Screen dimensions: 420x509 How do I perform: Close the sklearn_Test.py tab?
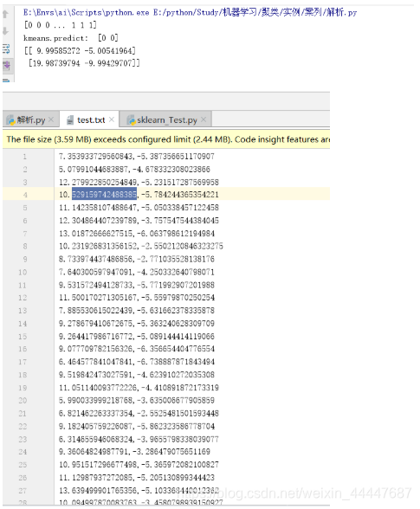(x=204, y=119)
